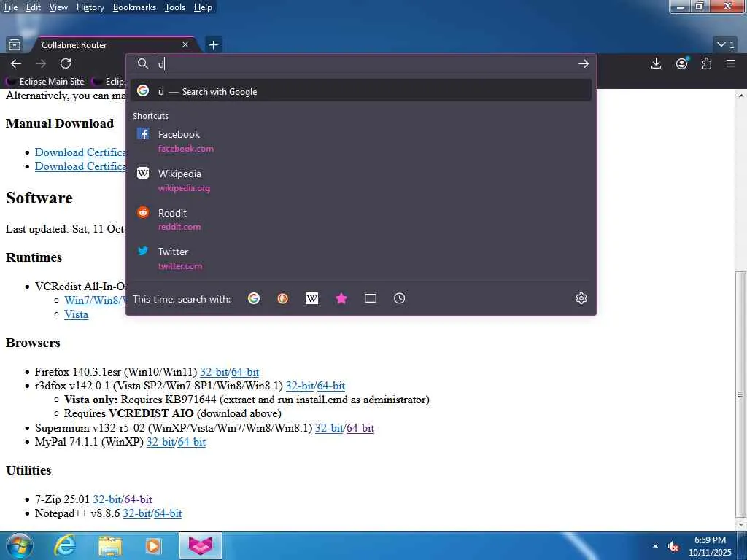The height and width of the screenshot is (560, 747).
Task: Download r3dfox v142.0.1 64-bit
Action: pyautogui.click(x=331, y=386)
